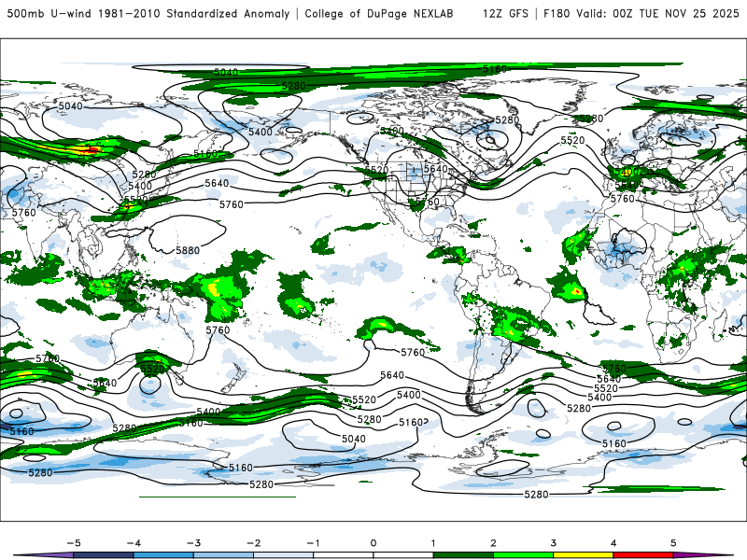Click the map title "500mb U-wind 1981-2010 Standardized Anomaly"

click(148, 13)
